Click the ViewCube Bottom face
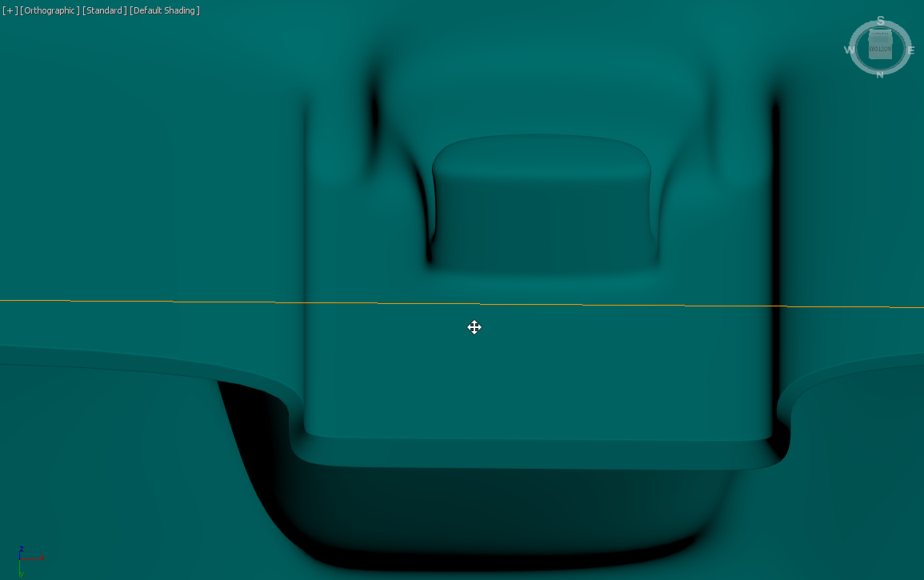 click(880, 48)
